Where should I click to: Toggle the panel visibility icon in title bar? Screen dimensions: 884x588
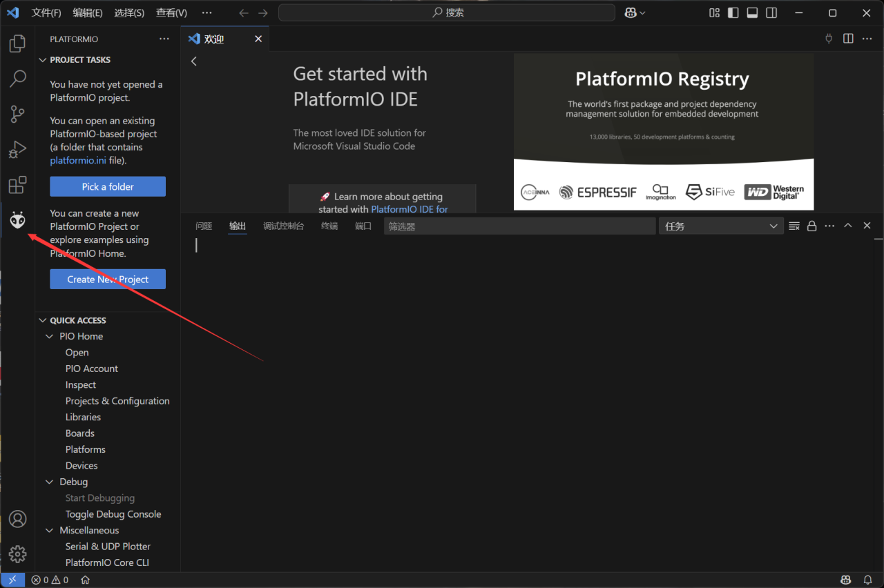tap(752, 12)
